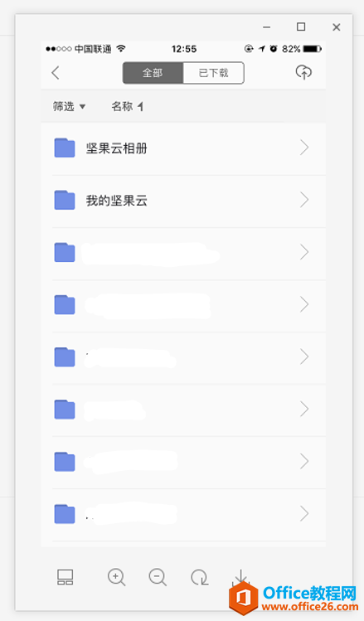Open the 筛选 filter dropdown
The width and height of the screenshot is (364, 621).
point(70,106)
